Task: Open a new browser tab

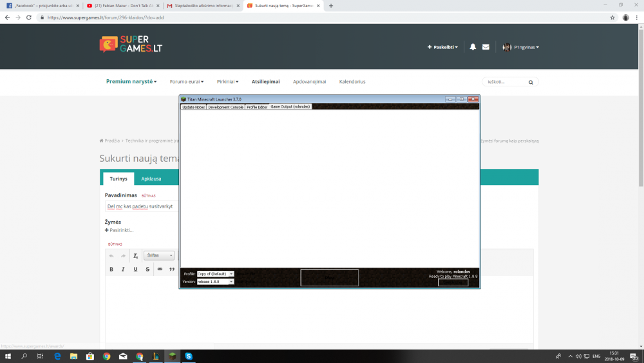Action: coord(331,6)
